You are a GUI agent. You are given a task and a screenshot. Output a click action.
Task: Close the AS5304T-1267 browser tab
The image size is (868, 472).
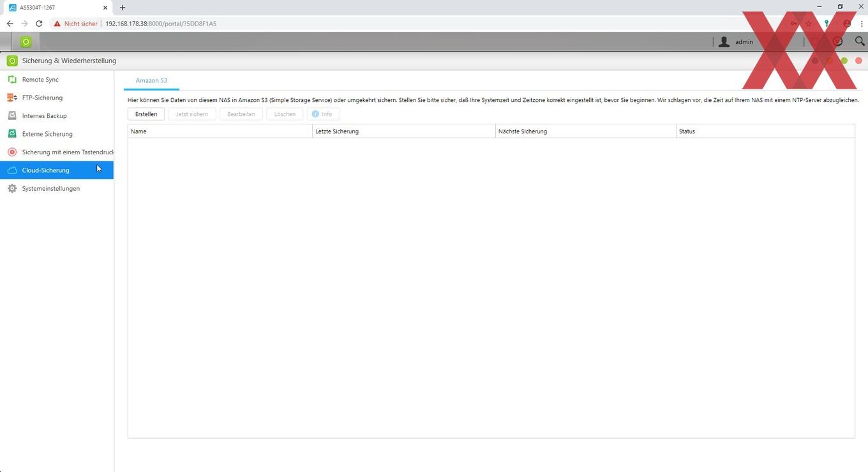click(105, 8)
